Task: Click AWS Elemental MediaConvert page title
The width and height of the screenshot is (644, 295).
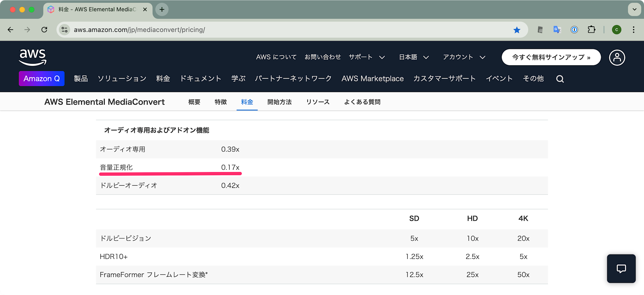Action: [104, 102]
